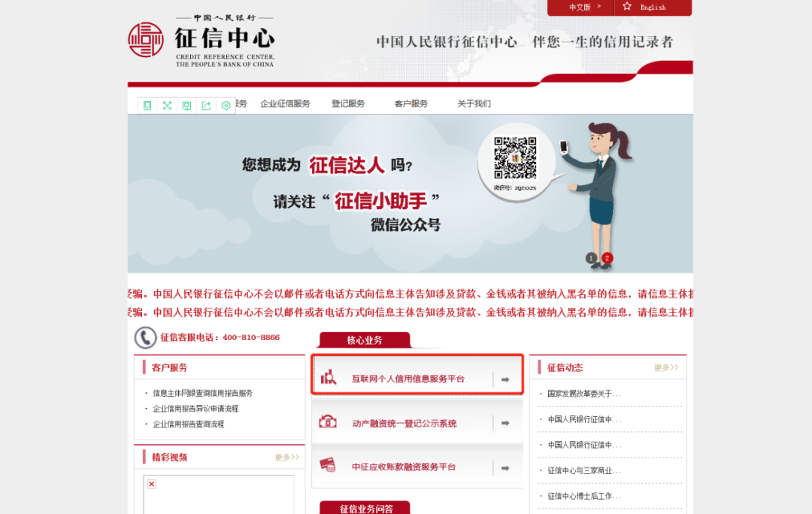
Task: Click the red Credit Reference Center logo
Action: pos(146,39)
